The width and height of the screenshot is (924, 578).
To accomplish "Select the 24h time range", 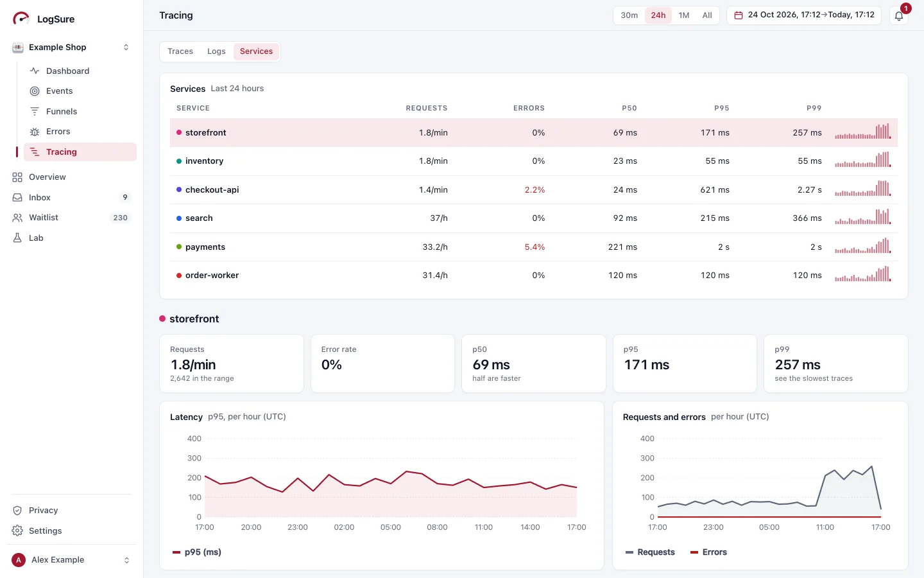I will coord(658,15).
